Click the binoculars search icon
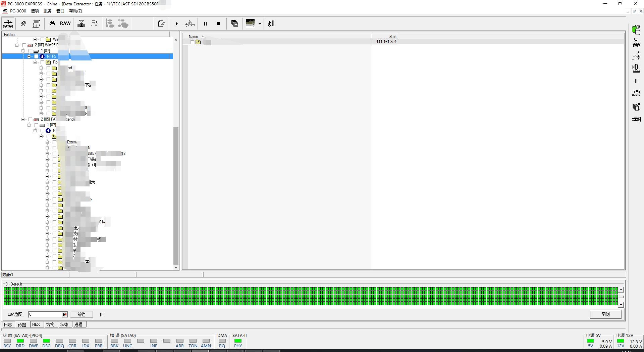The height and width of the screenshot is (352, 644). pyautogui.click(x=52, y=24)
